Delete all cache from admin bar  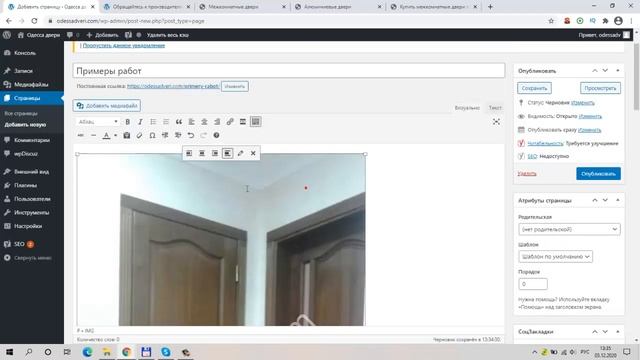(x=167, y=35)
